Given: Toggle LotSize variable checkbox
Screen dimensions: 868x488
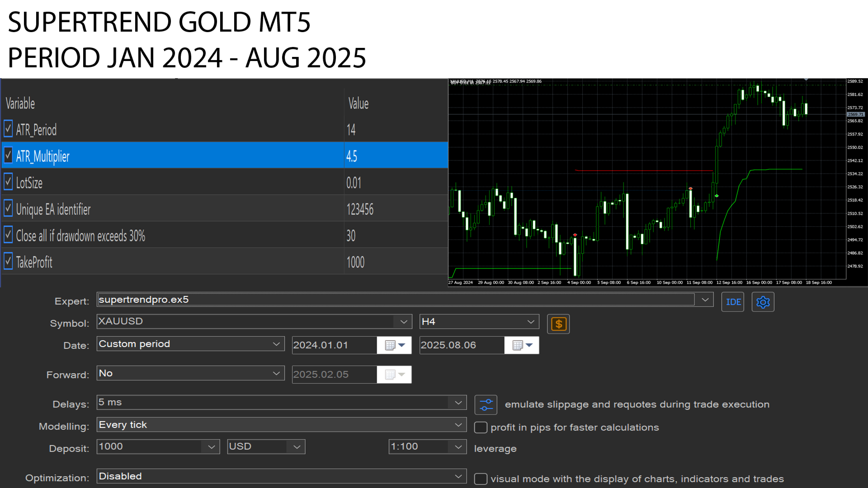Looking at the screenshot, I should click(8, 182).
